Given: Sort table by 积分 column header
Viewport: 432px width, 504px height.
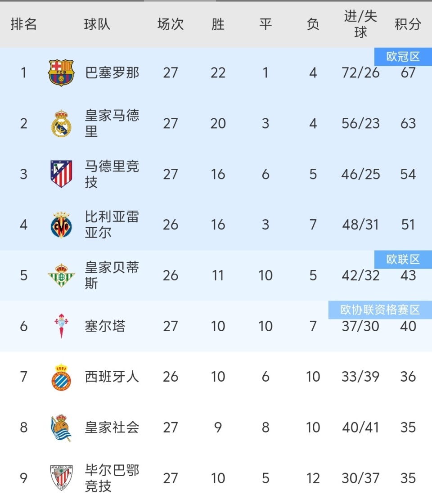Looking at the screenshot, I should 408,24.
